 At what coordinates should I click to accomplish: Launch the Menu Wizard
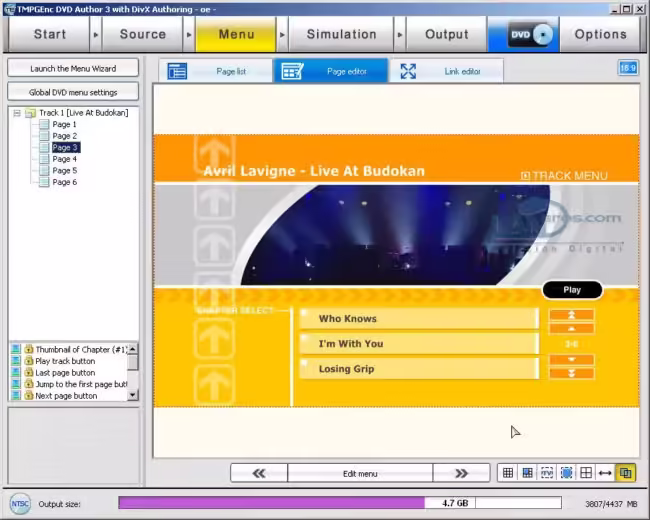coord(73,68)
